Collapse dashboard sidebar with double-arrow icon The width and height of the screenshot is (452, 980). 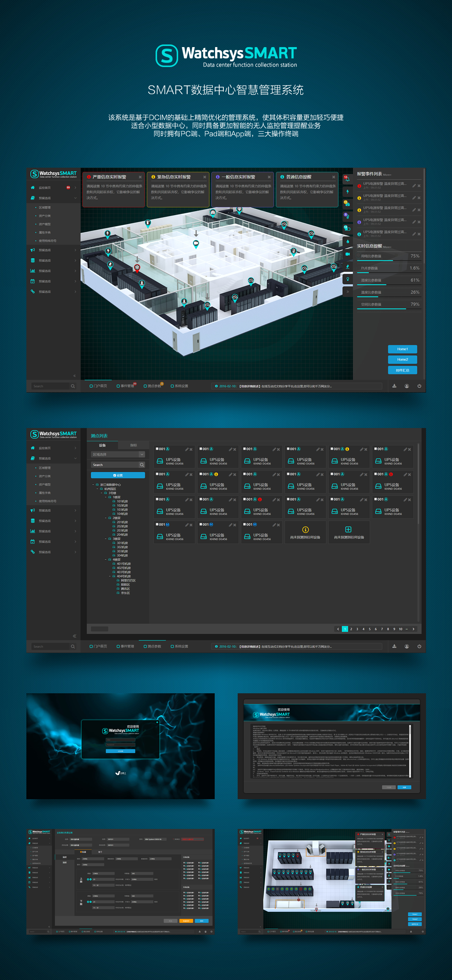[x=75, y=376]
